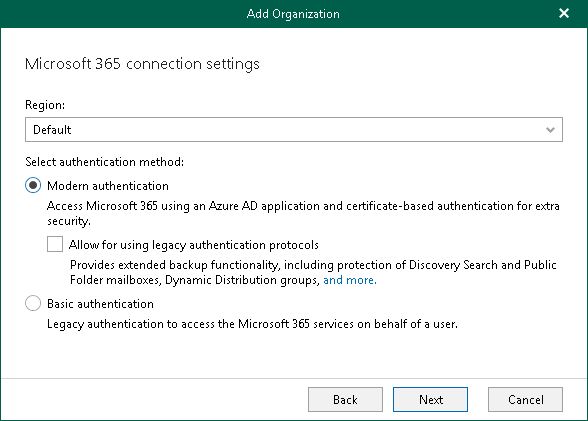Click the Basic authentication label text
The width and height of the screenshot is (588, 421).
click(x=100, y=304)
